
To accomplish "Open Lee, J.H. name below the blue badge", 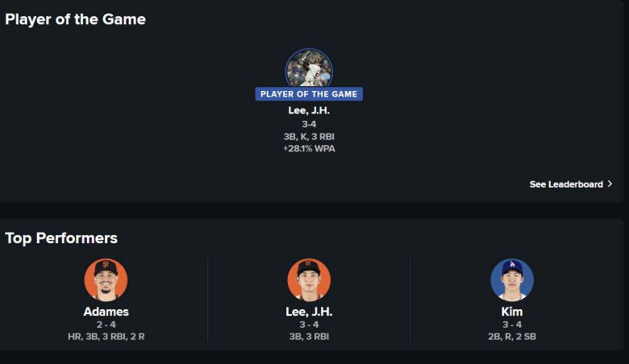I will coord(309,111).
